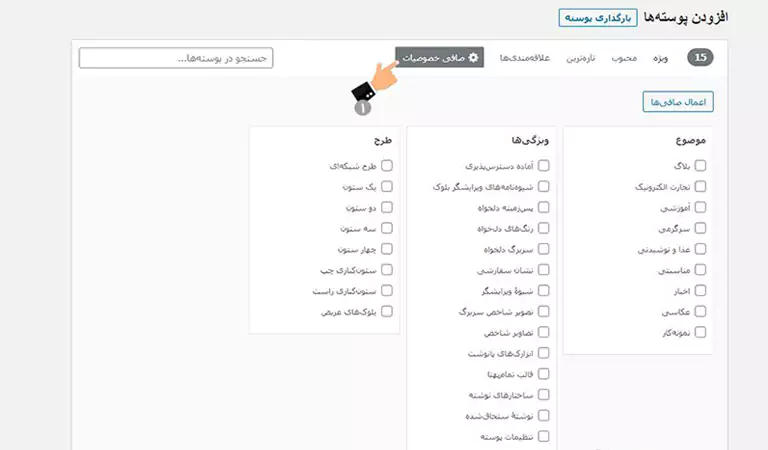The width and height of the screenshot is (768, 450).
Task: Open the ویژه (Featured) tab
Action: [660, 58]
